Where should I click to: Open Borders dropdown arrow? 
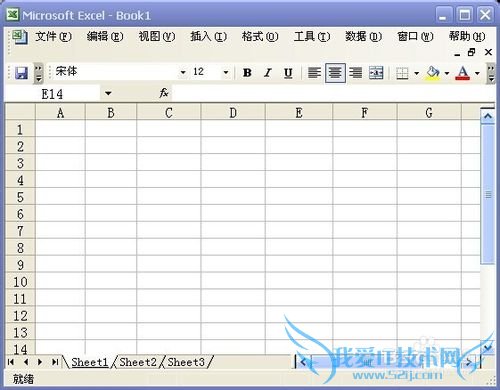[416, 73]
